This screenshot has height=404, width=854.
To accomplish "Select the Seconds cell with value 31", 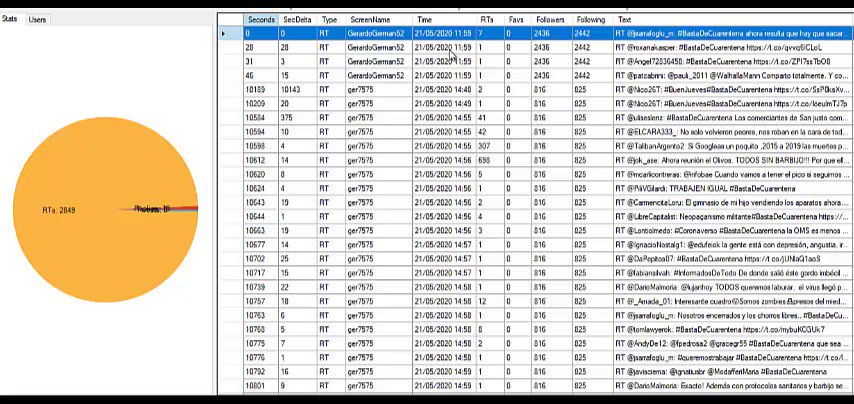I will pyautogui.click(x=261, y=62).
